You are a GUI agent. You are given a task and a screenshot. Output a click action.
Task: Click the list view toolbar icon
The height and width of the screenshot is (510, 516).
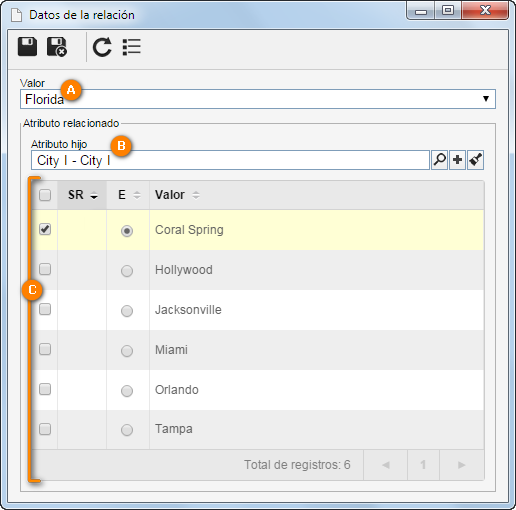(x=131, y=47)
